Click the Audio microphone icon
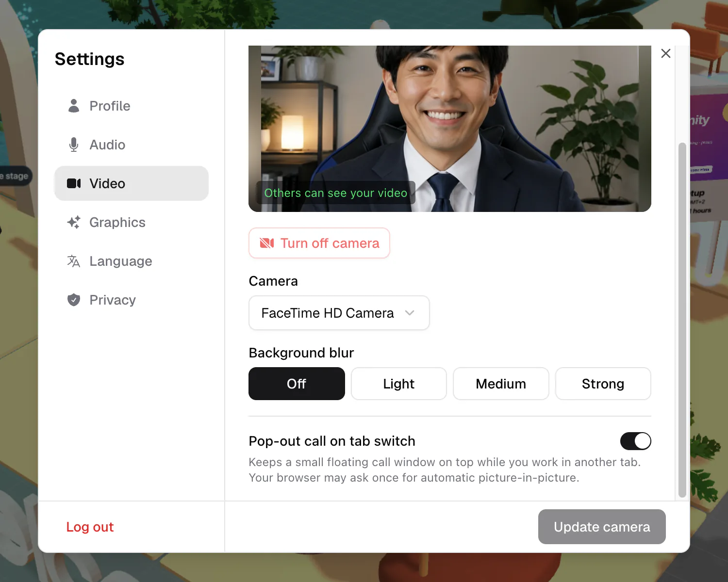 [74, 145]
